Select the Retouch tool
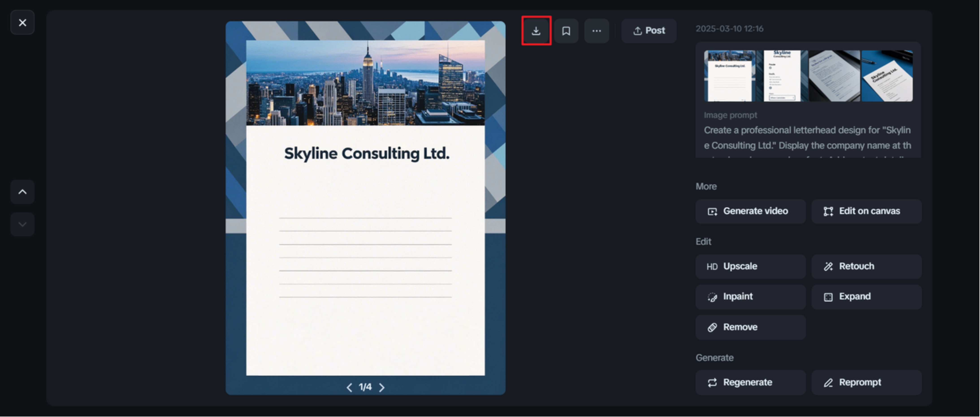The height and width of the screenshot is (417, 980). 866,266
